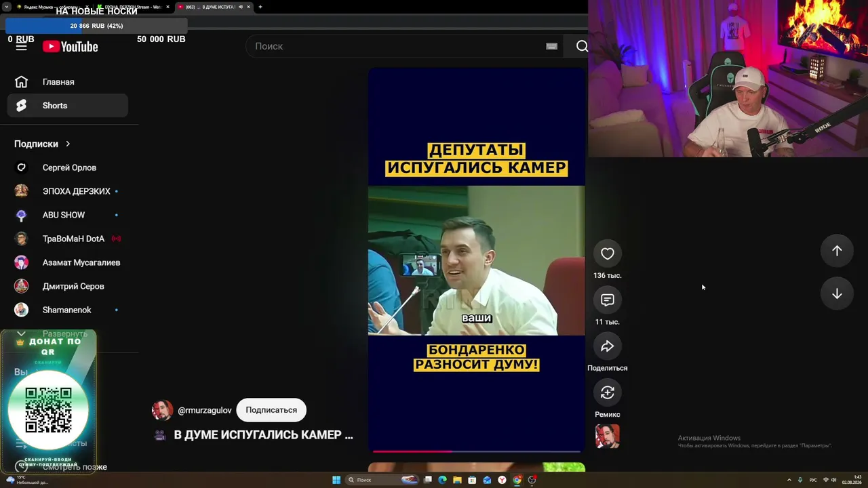The width and height of the screenshot is (868, 488).
Task: Switch to the Яндекс Музыка browser tab
Action: (x=52, y=7)
